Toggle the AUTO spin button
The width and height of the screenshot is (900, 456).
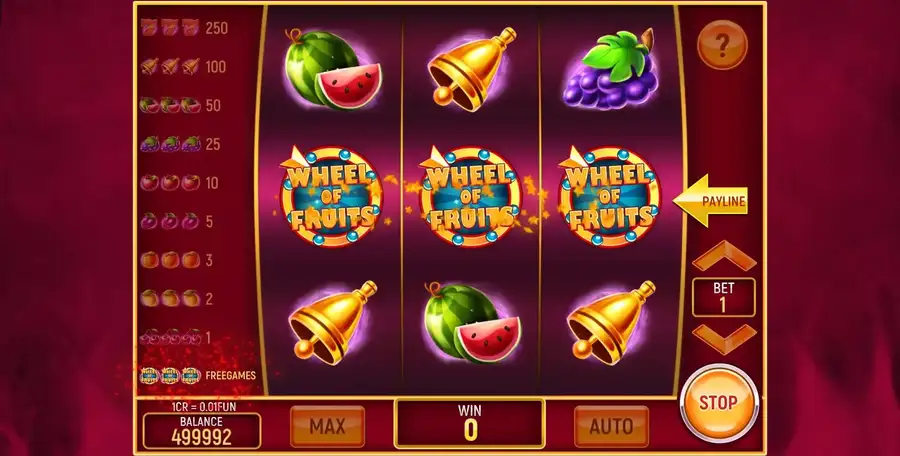pos(611,426)
